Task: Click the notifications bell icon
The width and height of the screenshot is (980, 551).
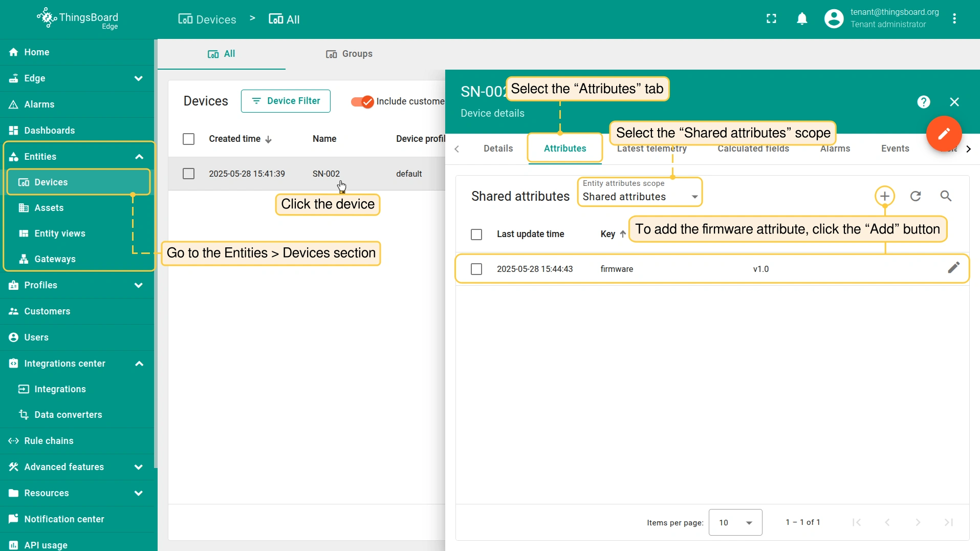Action: [x=802, y=19]
